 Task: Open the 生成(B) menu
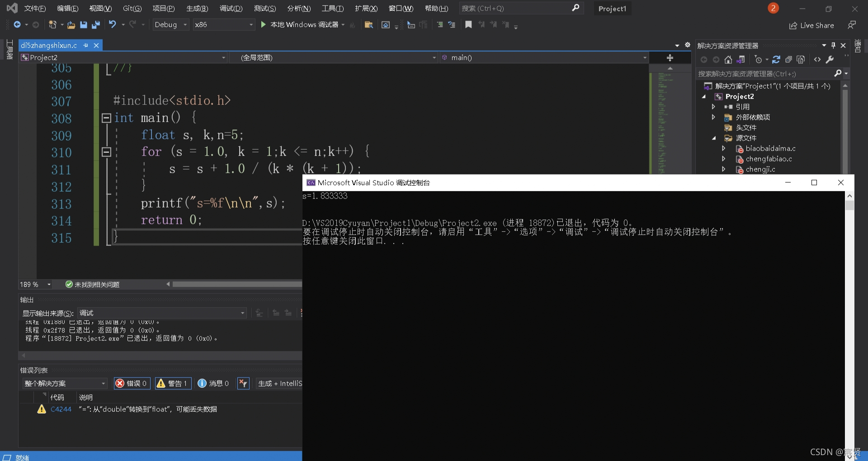click(x=197, y=8)
